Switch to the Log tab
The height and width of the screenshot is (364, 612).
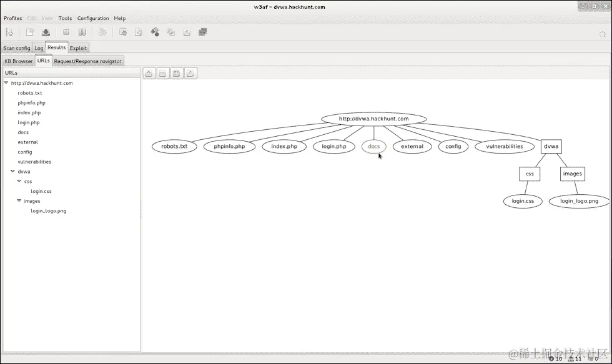coord(39,48)
